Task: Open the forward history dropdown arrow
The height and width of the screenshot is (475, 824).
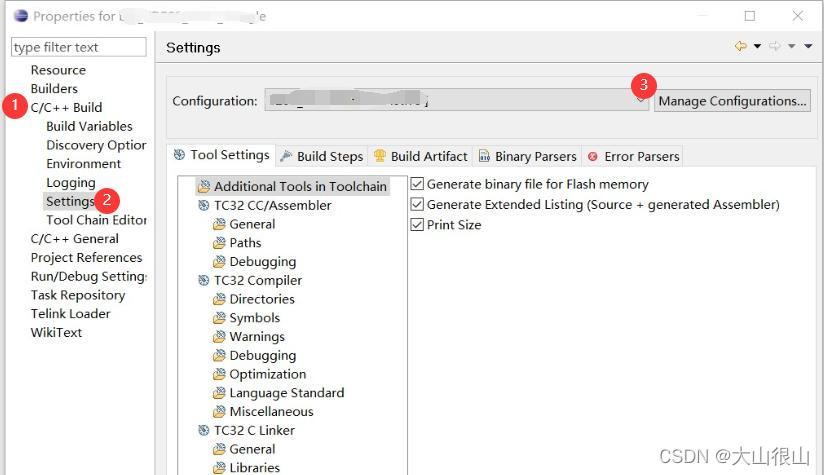Action: (791, 46)
